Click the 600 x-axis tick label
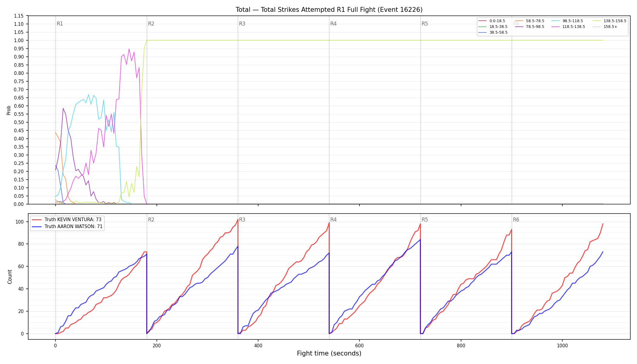The image size is (637, 364). click(x=359, y=345)
